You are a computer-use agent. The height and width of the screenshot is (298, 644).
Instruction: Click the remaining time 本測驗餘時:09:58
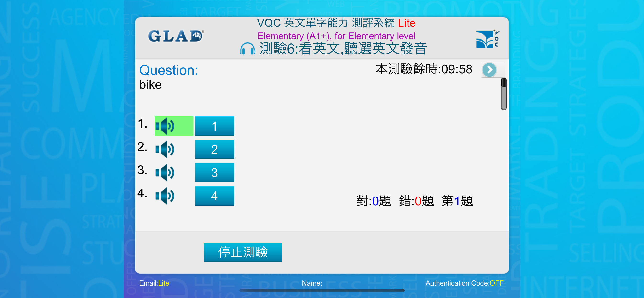[x=424, y=69]
